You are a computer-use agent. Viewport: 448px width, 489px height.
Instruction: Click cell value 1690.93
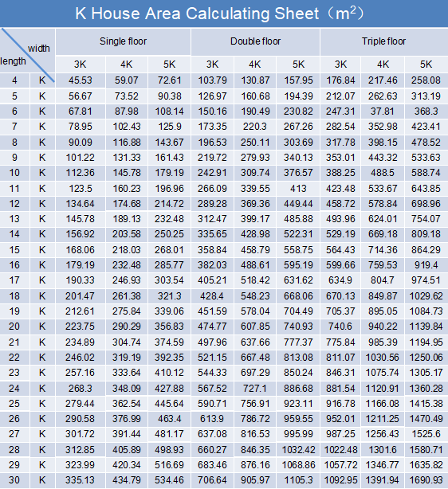[x=426, y=480]
